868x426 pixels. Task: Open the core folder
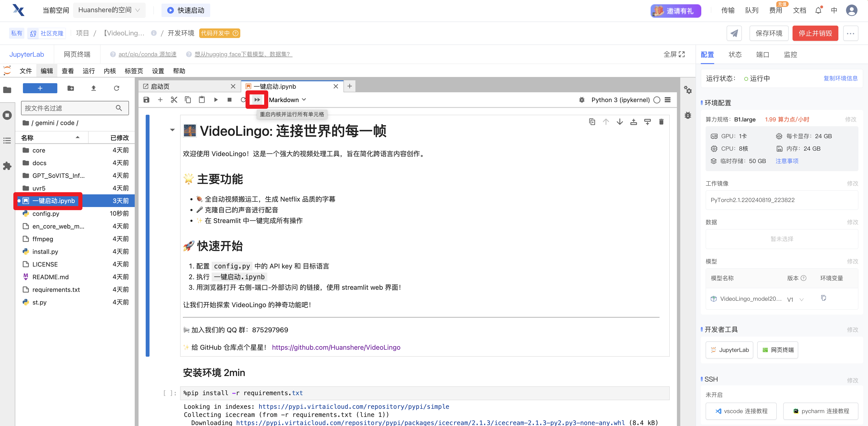tap(75, 150)
